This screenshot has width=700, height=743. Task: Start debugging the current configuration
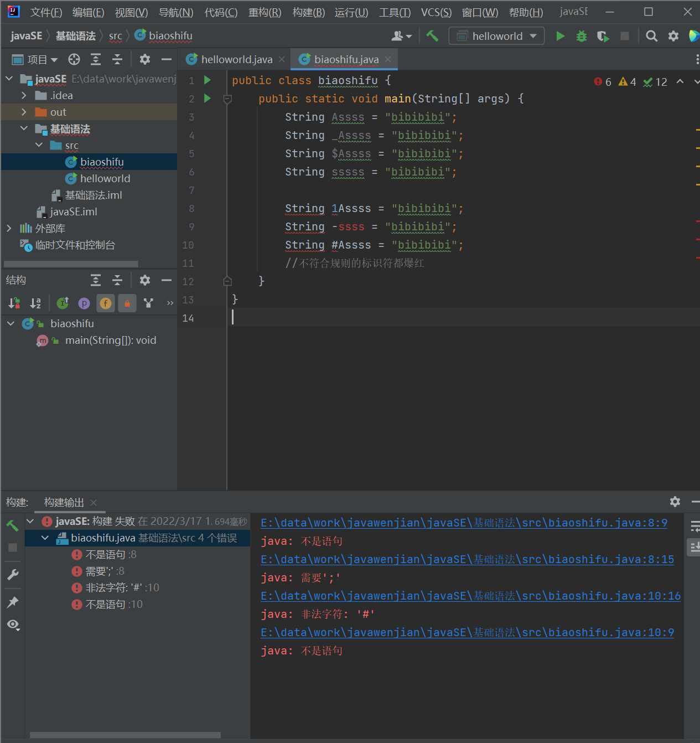click(581, 35)
